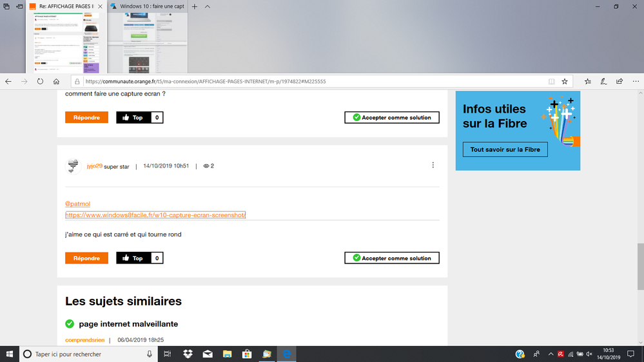Open Microsoft Store from the taskbar
Screen dimensions: 644x362
pos(247,354)
